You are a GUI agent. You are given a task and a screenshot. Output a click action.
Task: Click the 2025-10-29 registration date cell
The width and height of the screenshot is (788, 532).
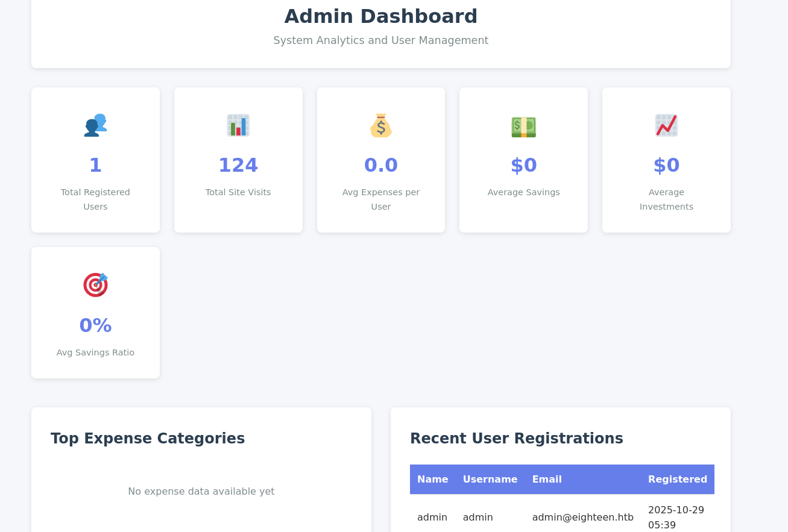(x=676, y=517)
